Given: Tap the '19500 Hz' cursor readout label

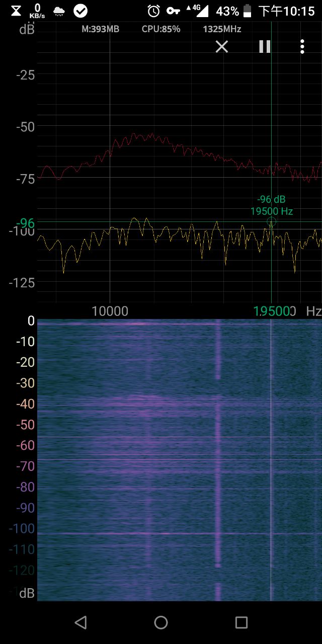Looking at the screenshot, I should click(272, 211).
